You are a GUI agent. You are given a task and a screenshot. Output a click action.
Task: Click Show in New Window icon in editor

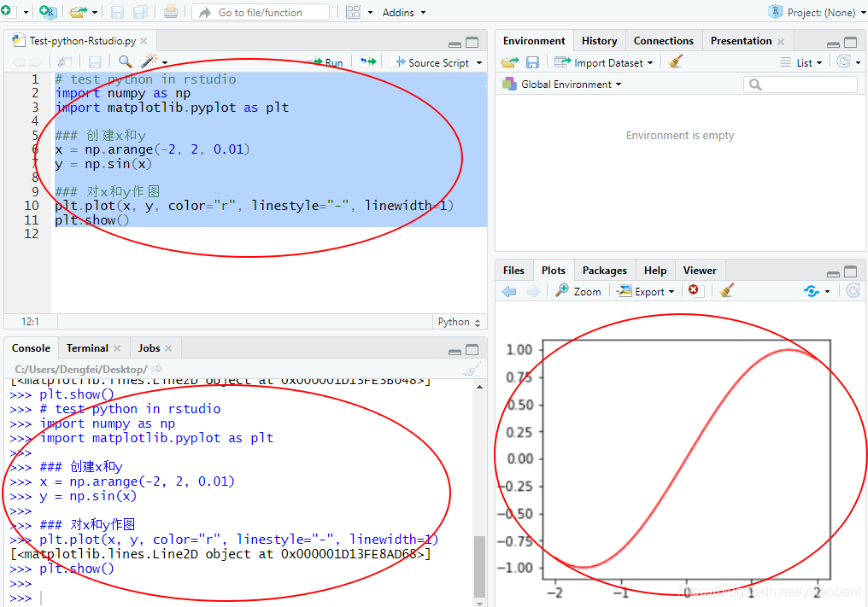(x=65, y=62)
